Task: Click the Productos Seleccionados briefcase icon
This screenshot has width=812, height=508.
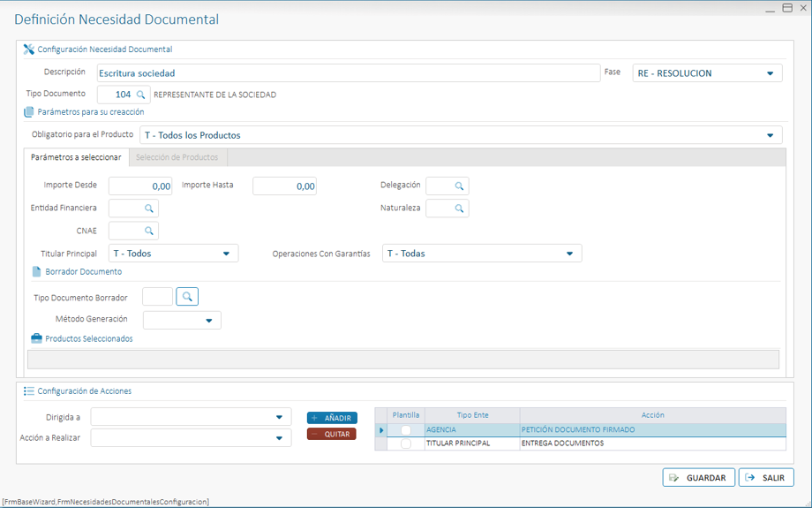Action: pyautogui.click(x=36, y=338)
